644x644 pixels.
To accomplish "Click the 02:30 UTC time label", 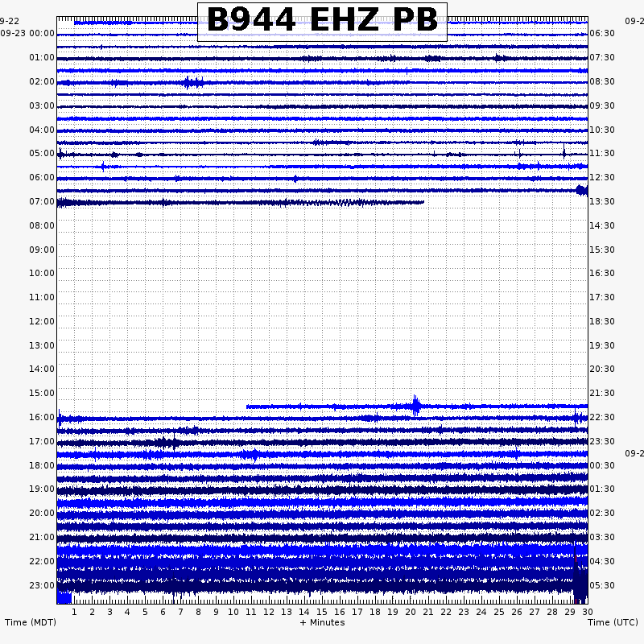I will [x=602, y=513].
